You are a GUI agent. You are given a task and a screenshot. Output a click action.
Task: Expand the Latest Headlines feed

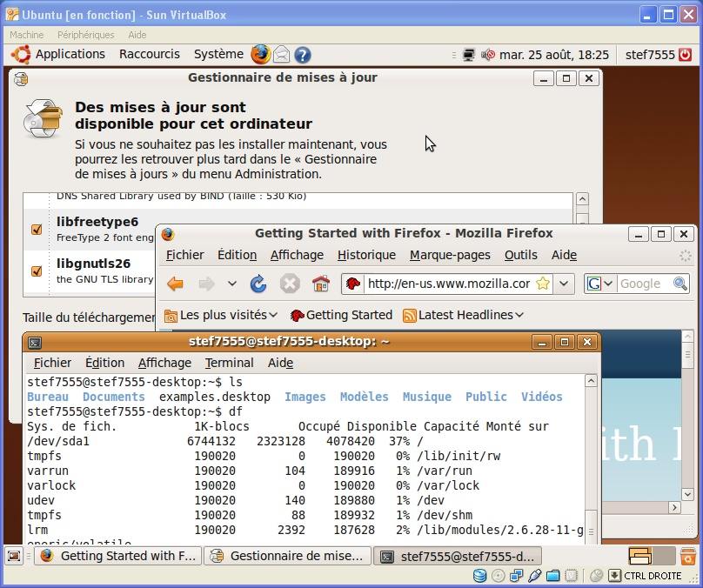click(x=463, y=315)
